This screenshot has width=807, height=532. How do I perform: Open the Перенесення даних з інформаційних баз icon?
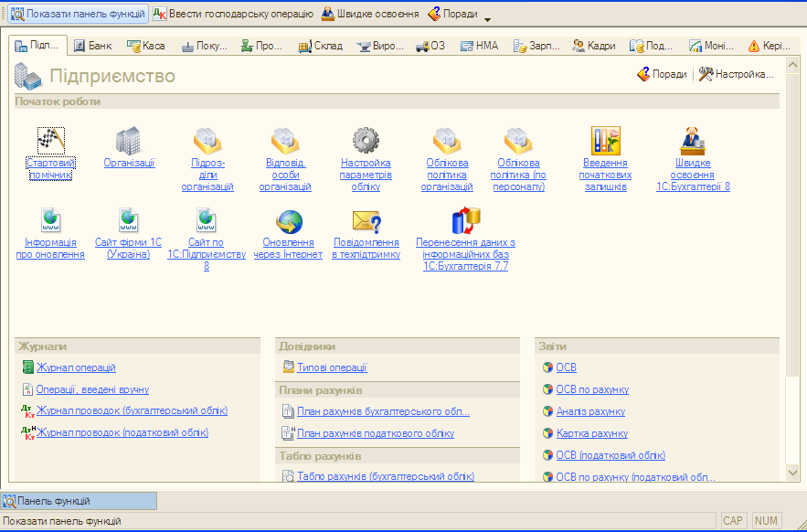click(465, 221)
